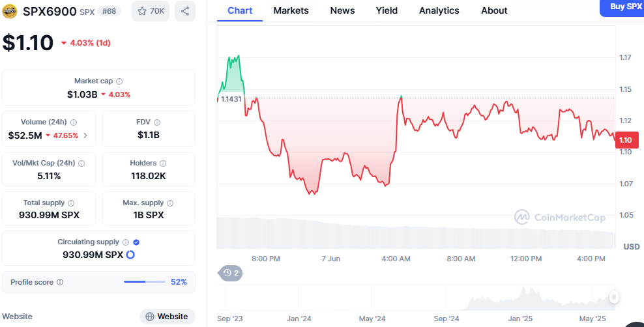Open Circulating supply info icon
The image size is (644, 327).
[x=126, y=242]
